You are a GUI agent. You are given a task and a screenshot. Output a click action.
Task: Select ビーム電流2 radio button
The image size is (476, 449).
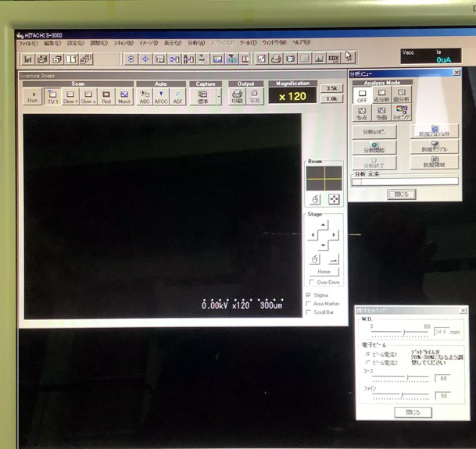(x=368, y=362)
